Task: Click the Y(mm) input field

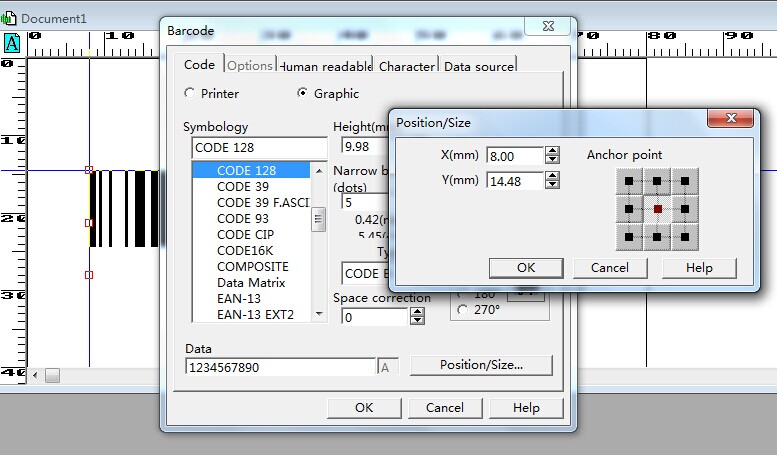Action: (514, 181)
